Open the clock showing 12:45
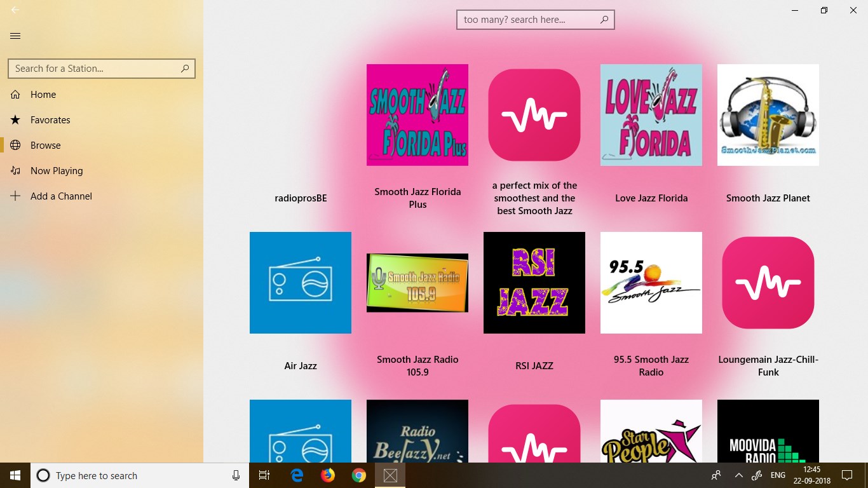Screen dimensions: 868x488 click(811, 475)
